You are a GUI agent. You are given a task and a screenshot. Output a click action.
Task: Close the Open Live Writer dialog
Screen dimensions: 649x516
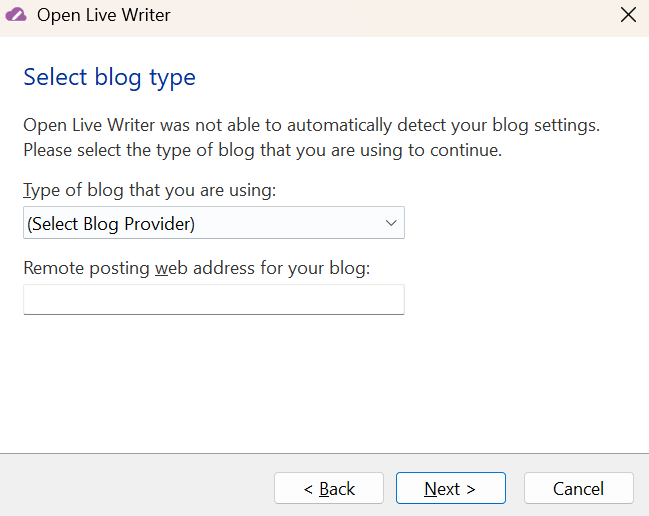pyautogui.click(x=627, y=15)
